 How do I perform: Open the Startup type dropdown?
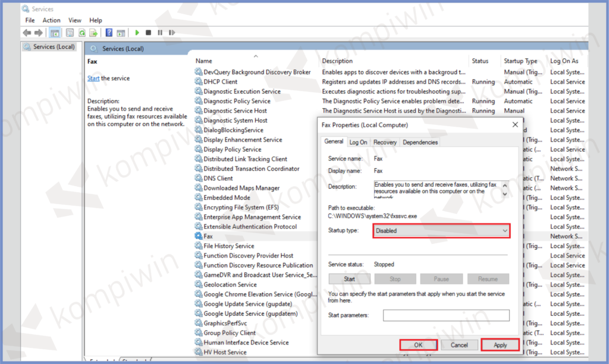pos(441,231)
